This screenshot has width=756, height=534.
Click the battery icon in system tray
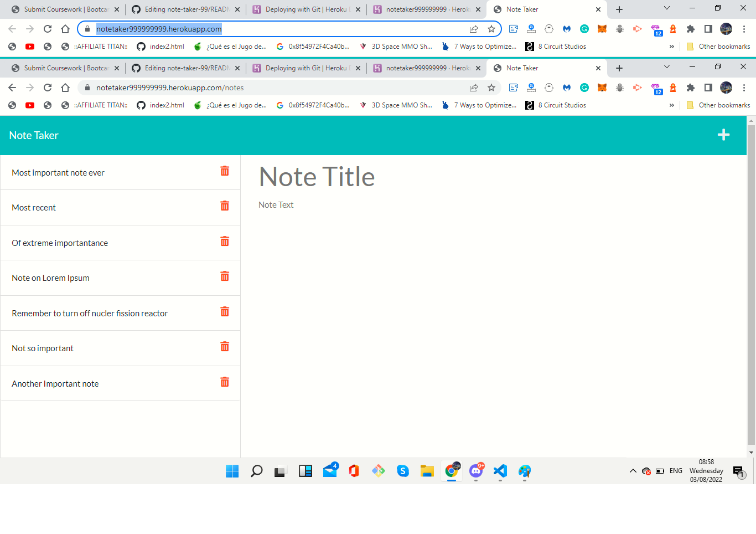(660, 471)
